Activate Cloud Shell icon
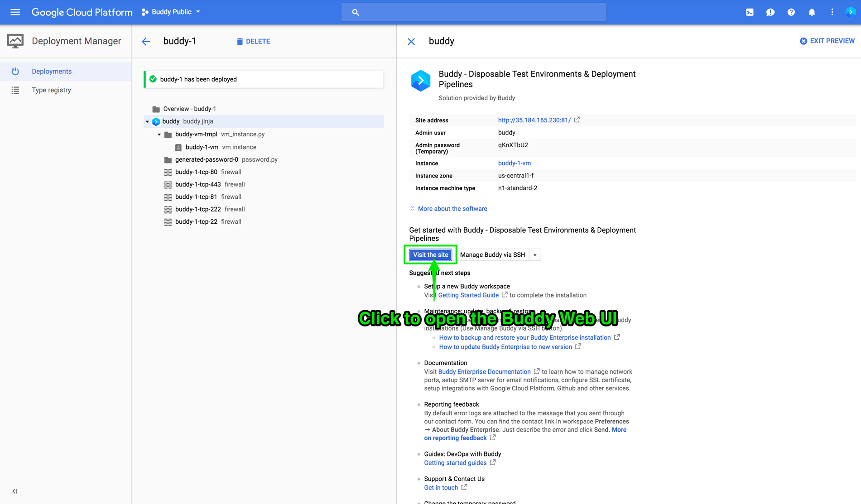This screenshot has height=504, width=861. 750,12
